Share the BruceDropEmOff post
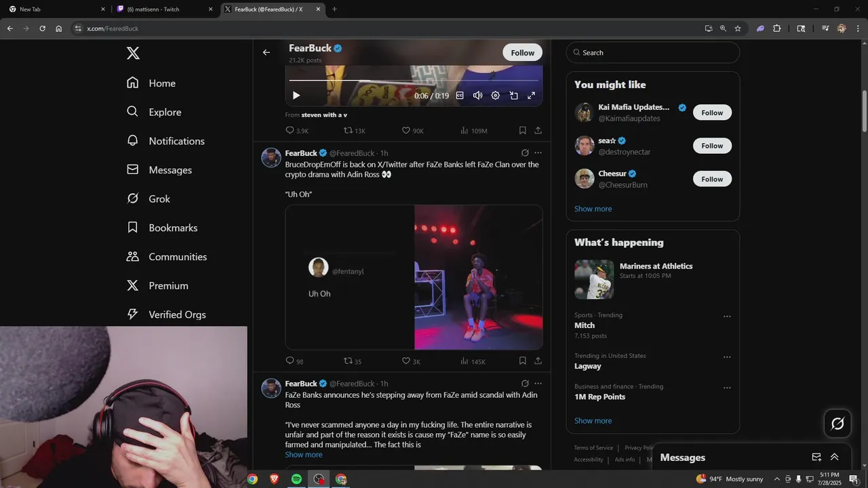 coord(538,361)
